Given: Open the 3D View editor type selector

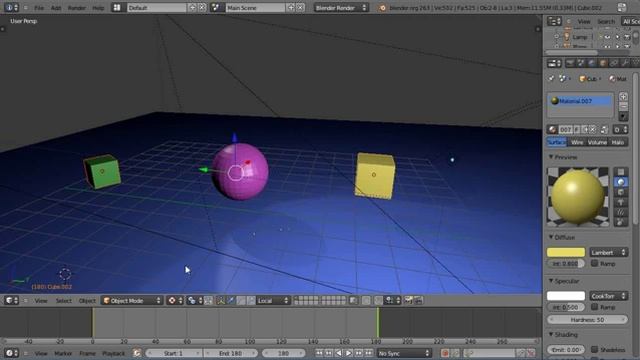Looking at the screenshot, I should coord(11,301).
